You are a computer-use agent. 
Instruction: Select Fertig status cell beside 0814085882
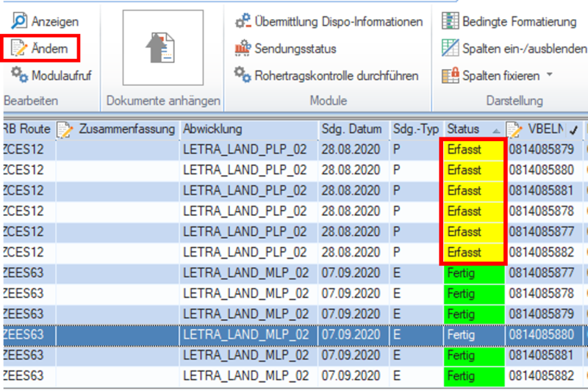[474, 376]
